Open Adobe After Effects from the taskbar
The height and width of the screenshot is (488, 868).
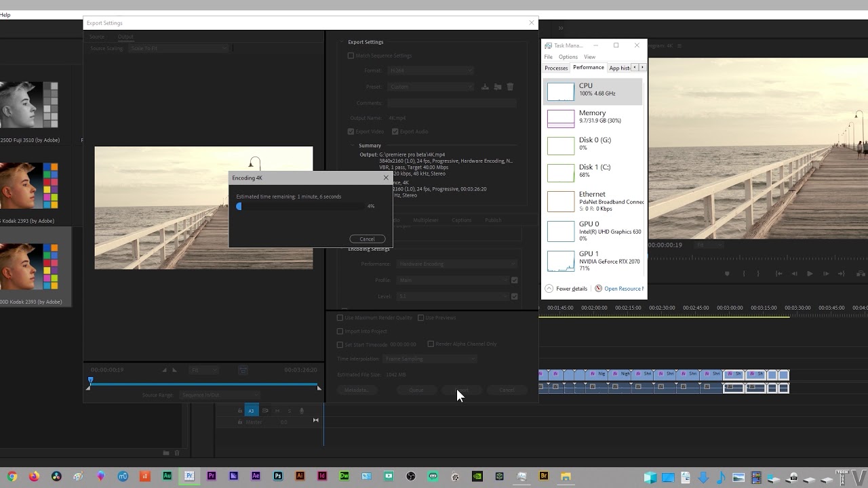pyautogui.click(x=256, y=476)
